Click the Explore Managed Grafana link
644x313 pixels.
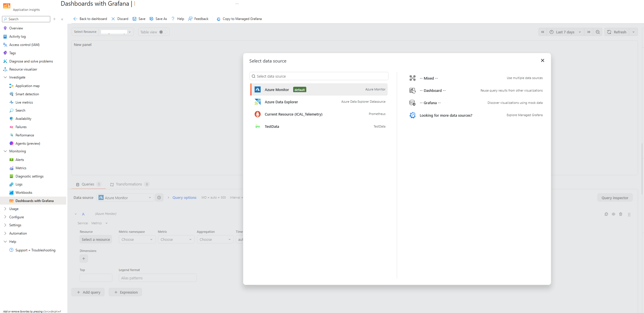[525, 115]
